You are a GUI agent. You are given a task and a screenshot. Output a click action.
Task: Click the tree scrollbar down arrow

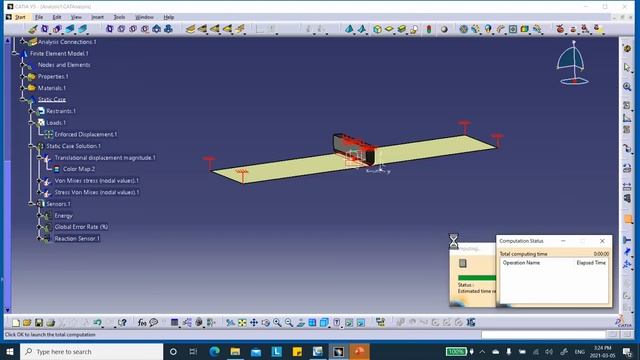coord(7,311)
